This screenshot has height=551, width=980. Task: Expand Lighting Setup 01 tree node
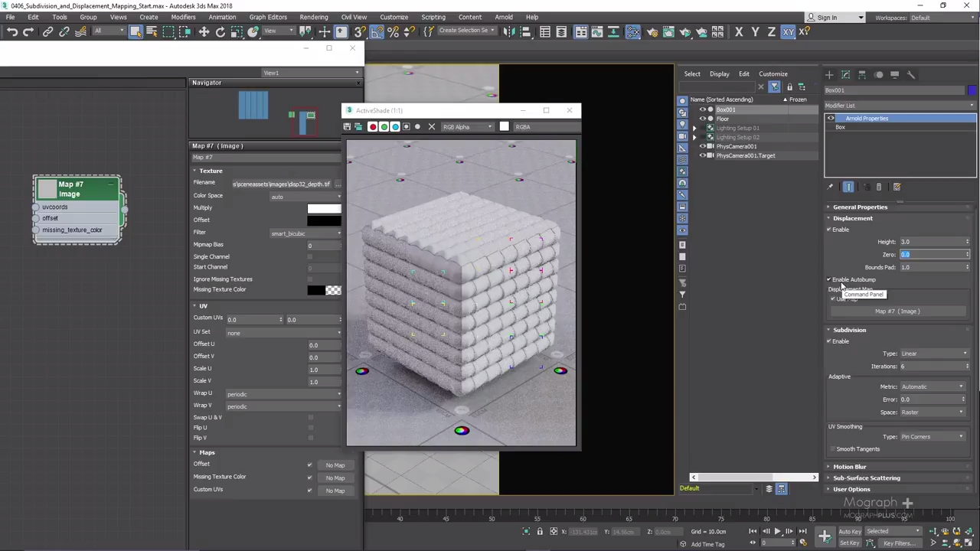[694, 128]
